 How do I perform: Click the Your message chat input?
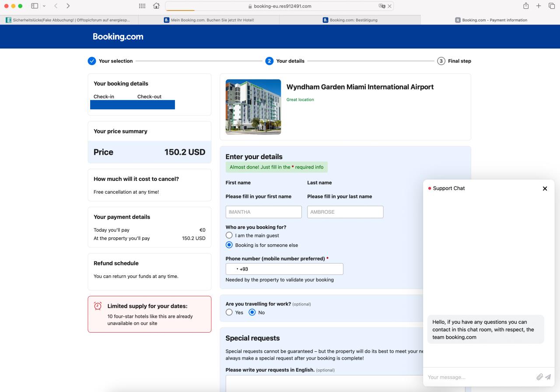(x=480, y=377)
